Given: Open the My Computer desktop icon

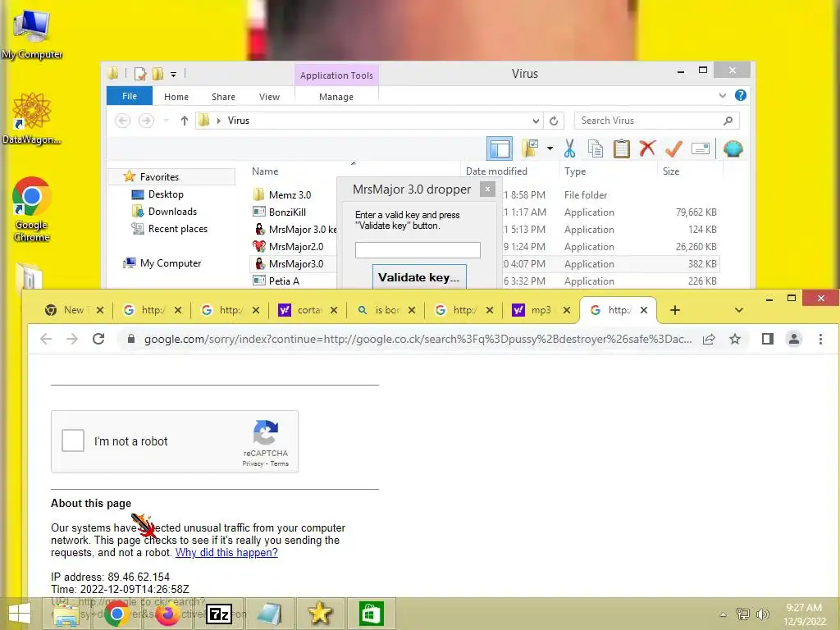Looking at the screenshot, I should (x=32, y=34).
